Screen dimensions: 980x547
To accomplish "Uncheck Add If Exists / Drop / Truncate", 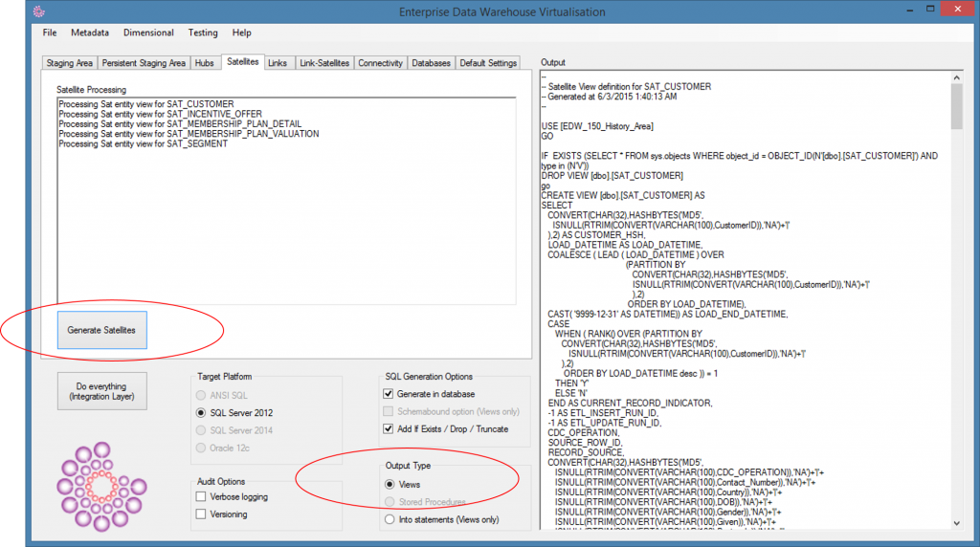I will pos(389,429).
